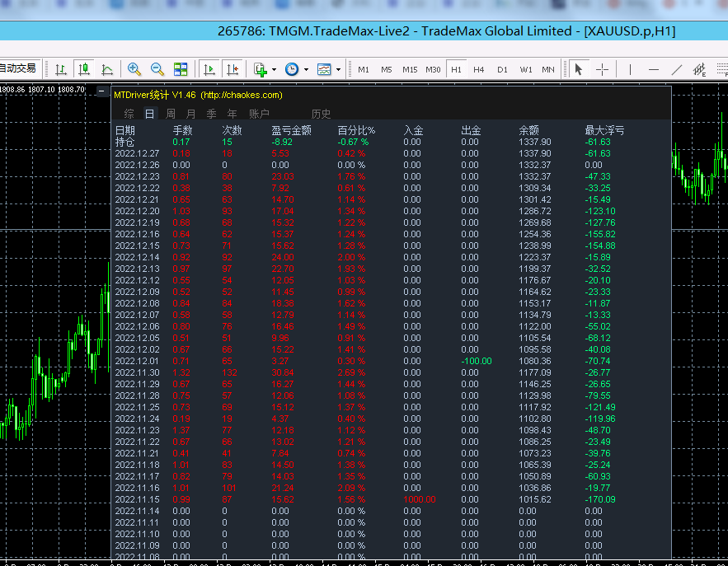The height and width of the screenshot is (566, 728).
Task: Toggle the chart shift icon
Action: pyautogui.click(x=232, y=69)
